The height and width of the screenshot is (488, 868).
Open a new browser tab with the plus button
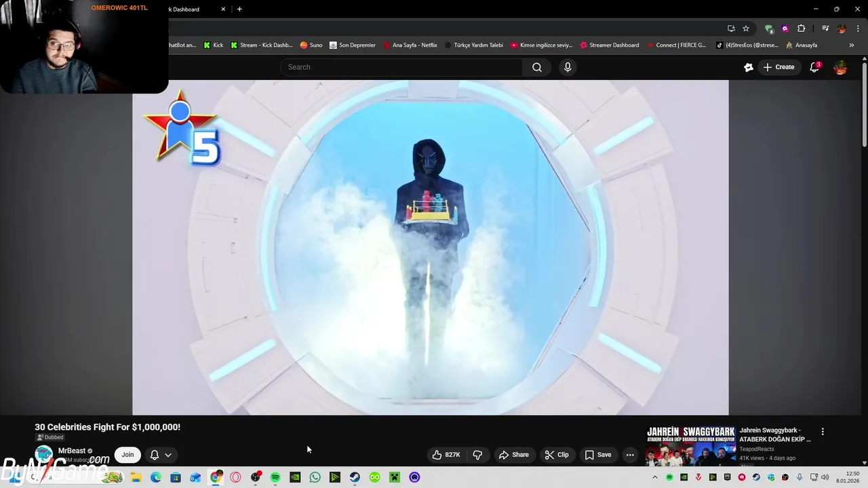tap(239, 9)
